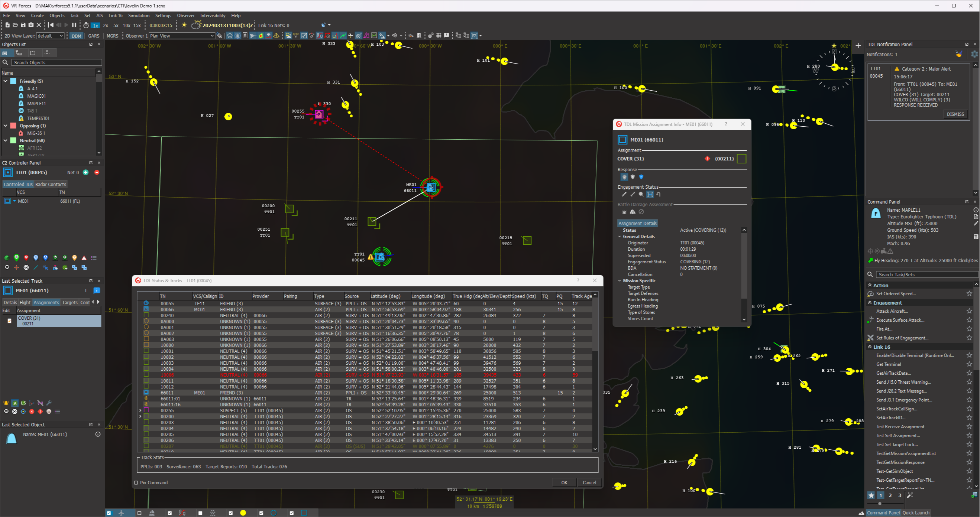Expand the ME01 row dropdown arrow
The image size is (980, 517).
pos(14,201)
